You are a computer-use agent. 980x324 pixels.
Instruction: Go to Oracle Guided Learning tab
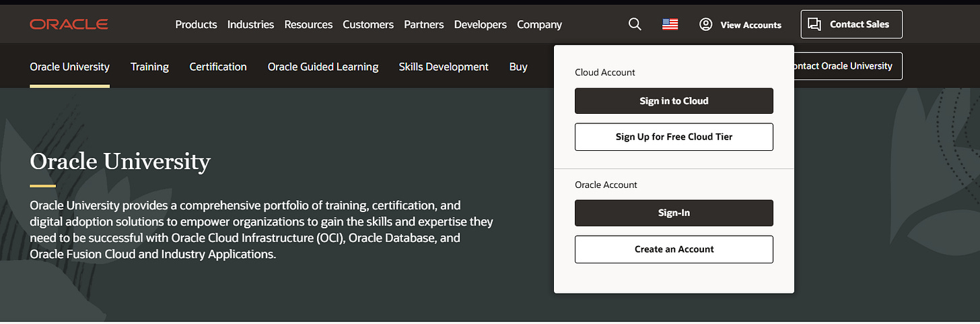tap(323, 67)
